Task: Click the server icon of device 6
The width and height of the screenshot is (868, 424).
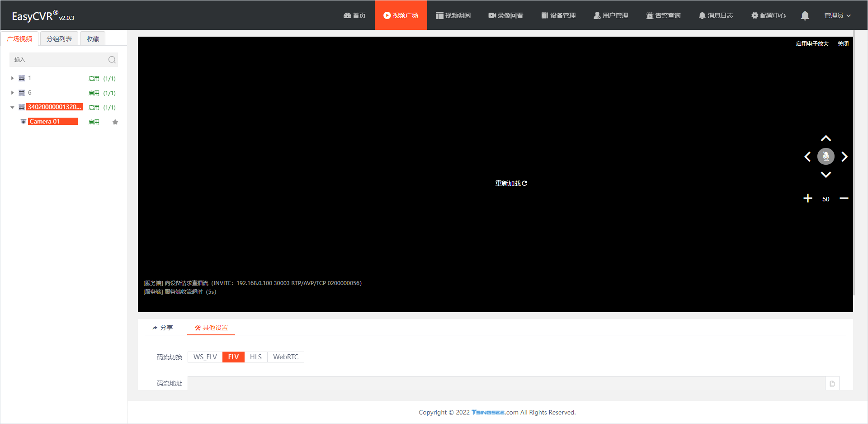Action: [x=22, y=93]
